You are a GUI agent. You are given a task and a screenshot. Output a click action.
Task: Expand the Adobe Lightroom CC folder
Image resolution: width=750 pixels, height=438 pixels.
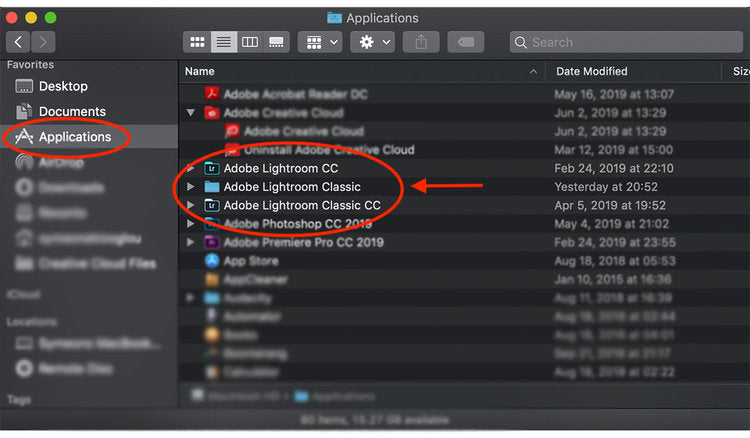tap(190, 168)
